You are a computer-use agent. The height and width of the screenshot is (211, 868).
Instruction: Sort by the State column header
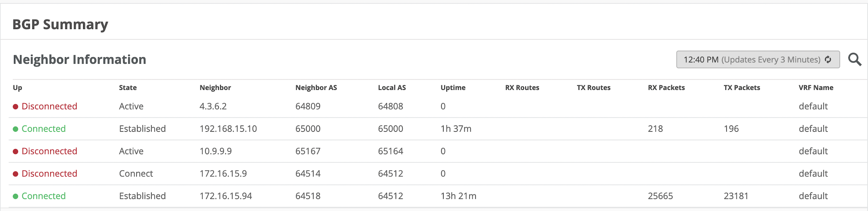point(128,88)
